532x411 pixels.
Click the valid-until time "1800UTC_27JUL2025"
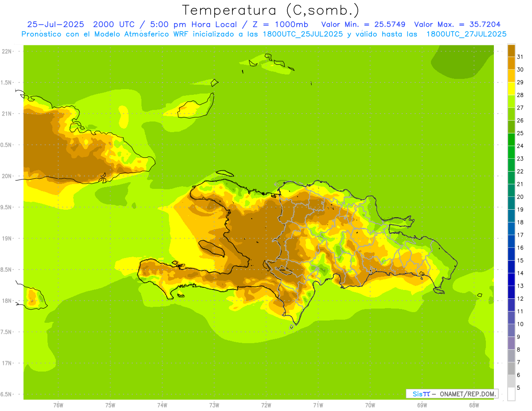point(466,34)
